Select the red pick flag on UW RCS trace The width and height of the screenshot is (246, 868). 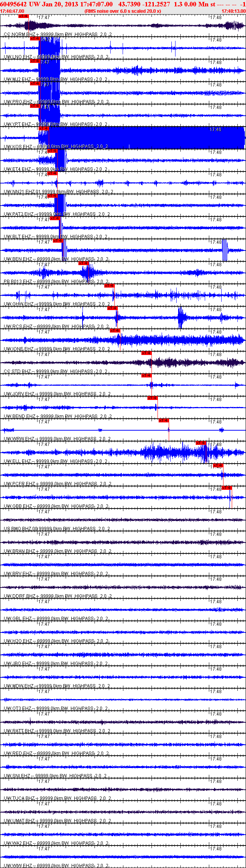click(112, 308)
